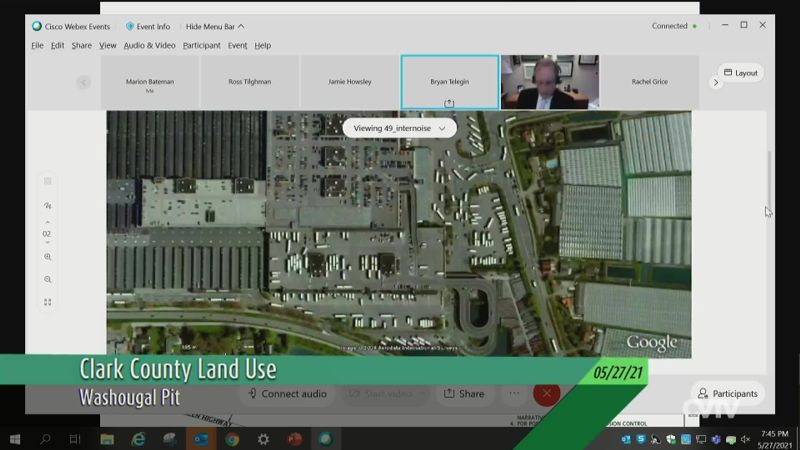The width and height of the screenshot is (800, 450).
Task: Open Google Chrome from taskbar
Action: tap(232, 439)
